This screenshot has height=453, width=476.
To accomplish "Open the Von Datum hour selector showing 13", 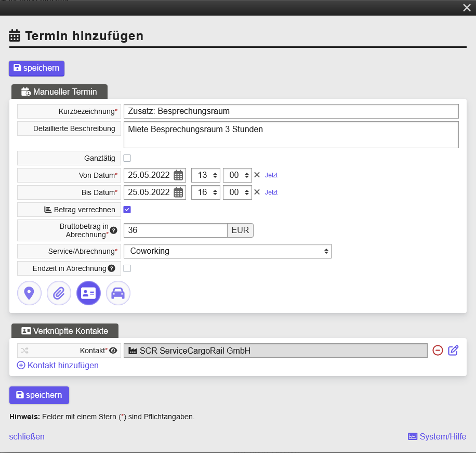I will coord(205,175).
